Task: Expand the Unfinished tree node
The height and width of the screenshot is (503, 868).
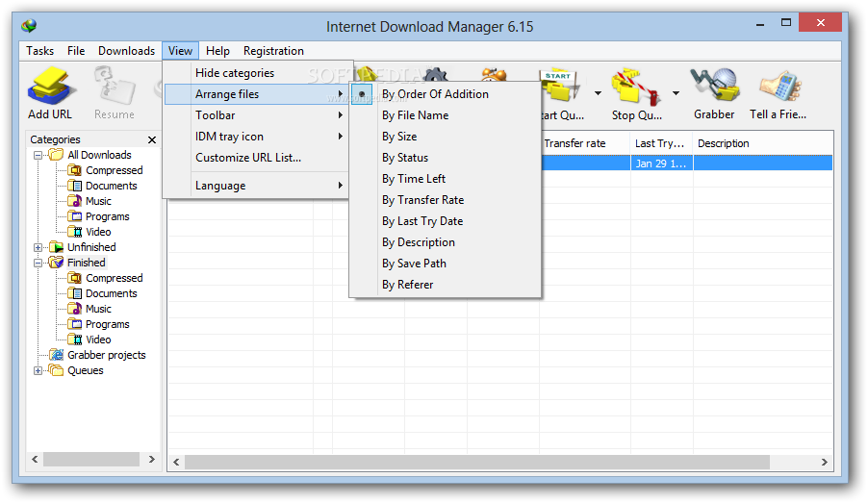Action: [38, 247]
